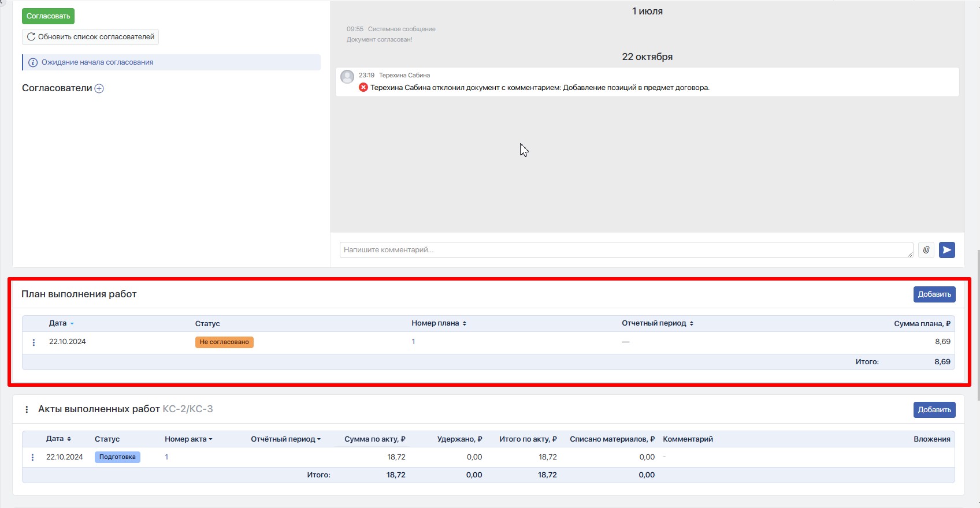
Task: Type in the Напишите комментарий field
Action: [x=625, y=250]
